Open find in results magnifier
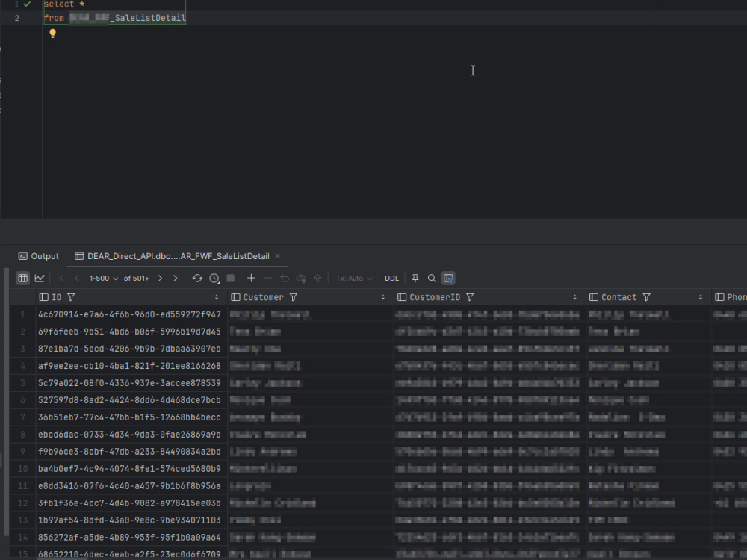Image resolution: width=747 pixels, height=560 pixels. (432, 278)
